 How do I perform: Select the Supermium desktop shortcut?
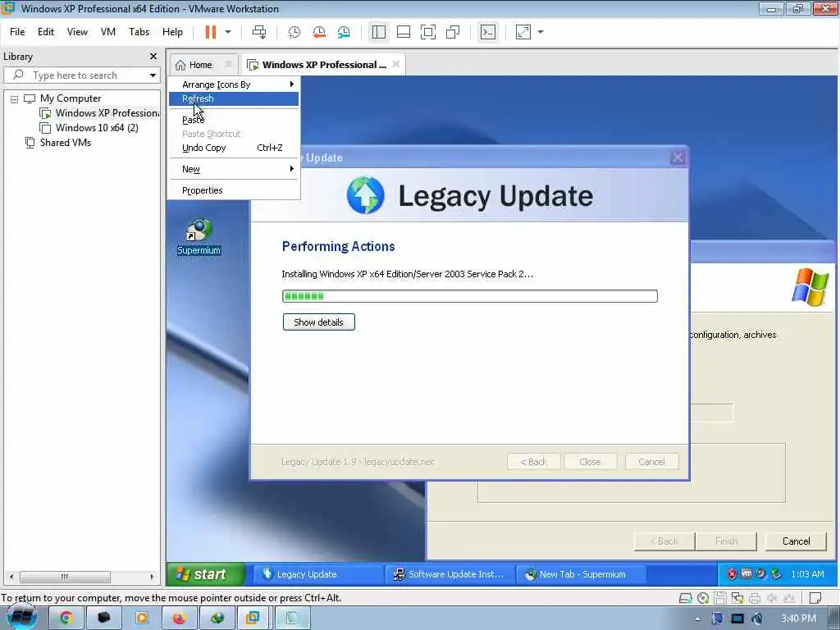pos(199,237)
